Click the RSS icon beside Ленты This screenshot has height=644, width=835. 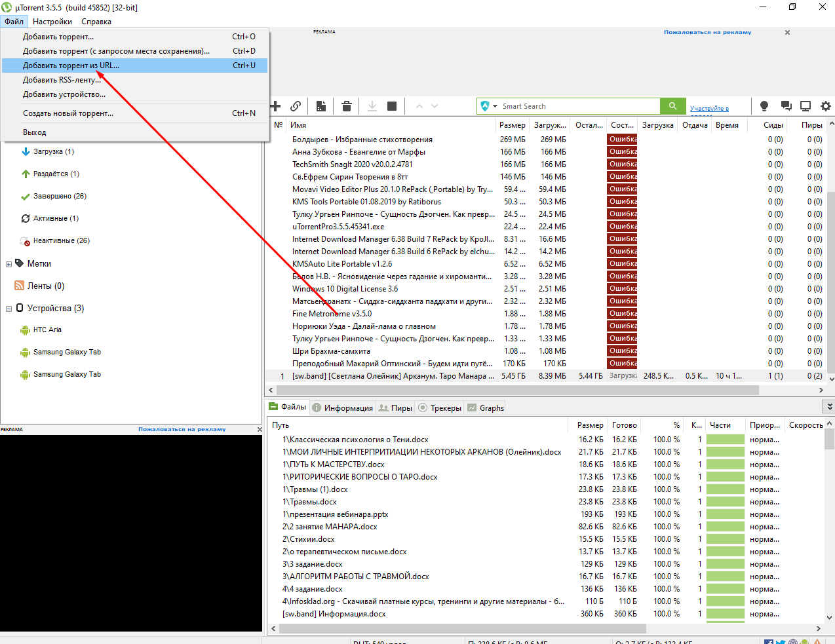click(x=20, y=286)
